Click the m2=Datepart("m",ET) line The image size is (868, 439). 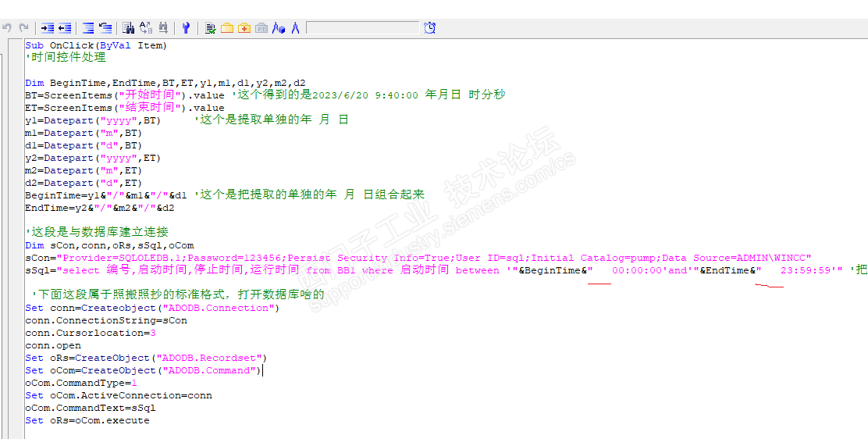click(84, 170)
